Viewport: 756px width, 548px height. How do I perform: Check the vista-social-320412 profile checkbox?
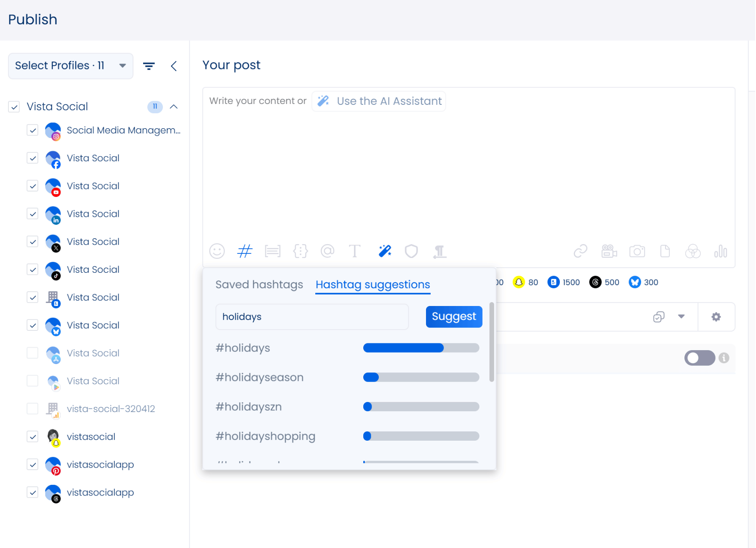pos(32,409)
